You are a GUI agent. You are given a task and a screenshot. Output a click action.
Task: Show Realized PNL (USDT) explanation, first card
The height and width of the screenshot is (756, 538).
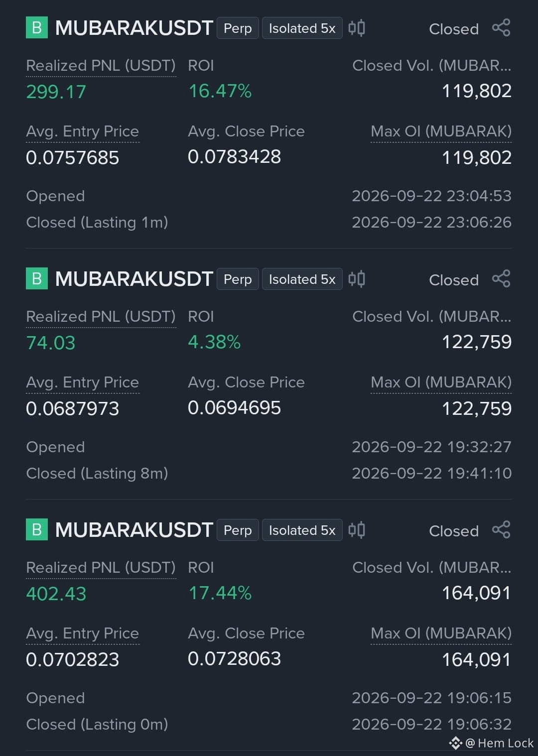click(x=101, y=66)
